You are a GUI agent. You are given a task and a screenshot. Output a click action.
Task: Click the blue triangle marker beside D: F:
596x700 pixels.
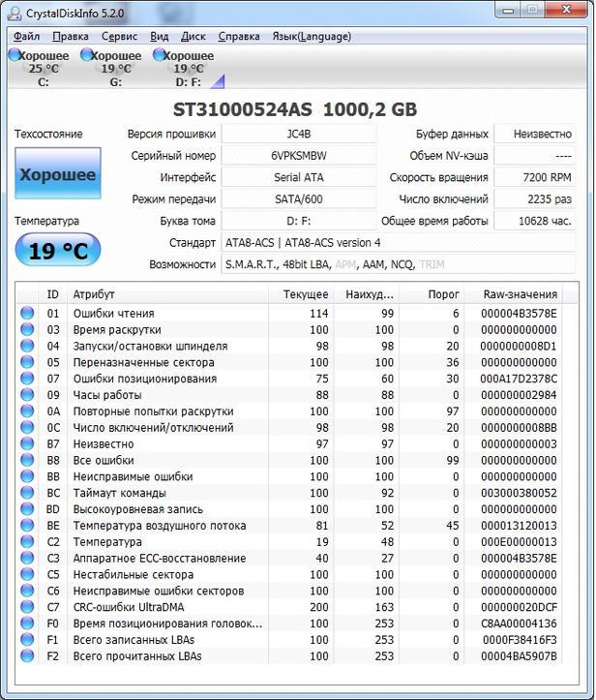coord(218,81)
